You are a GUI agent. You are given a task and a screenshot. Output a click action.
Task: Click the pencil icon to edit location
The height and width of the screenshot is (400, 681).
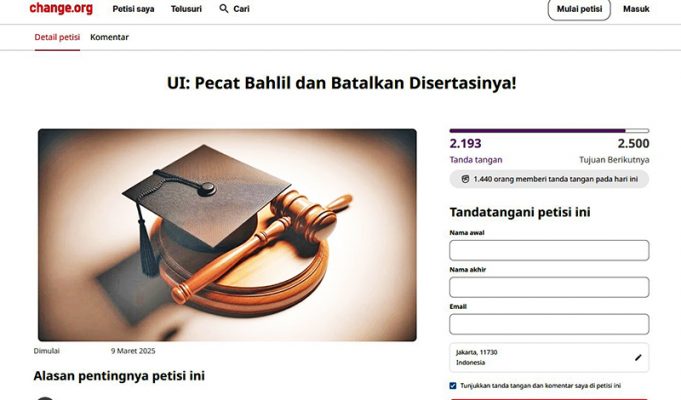tap(638, 357)
